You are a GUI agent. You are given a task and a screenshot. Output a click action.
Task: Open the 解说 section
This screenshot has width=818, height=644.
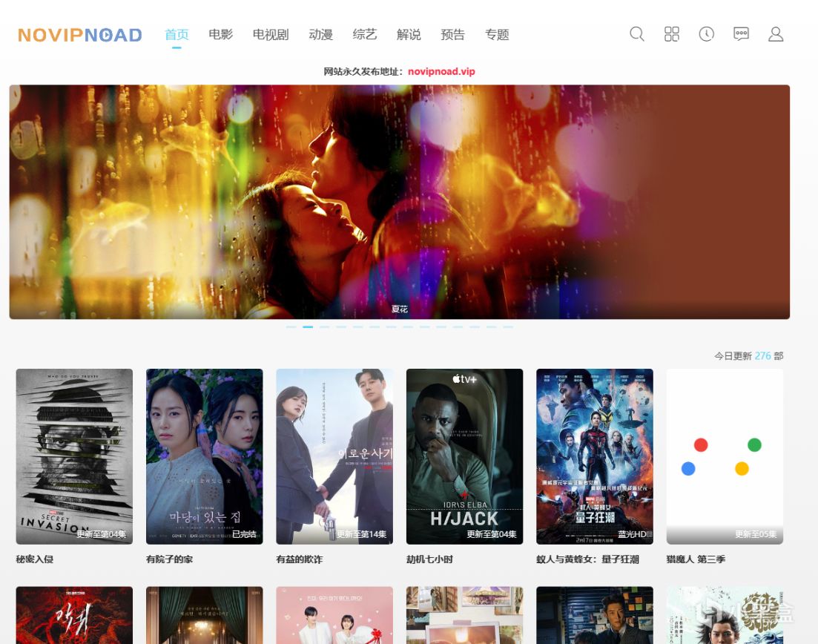click(x=409, y=34)
